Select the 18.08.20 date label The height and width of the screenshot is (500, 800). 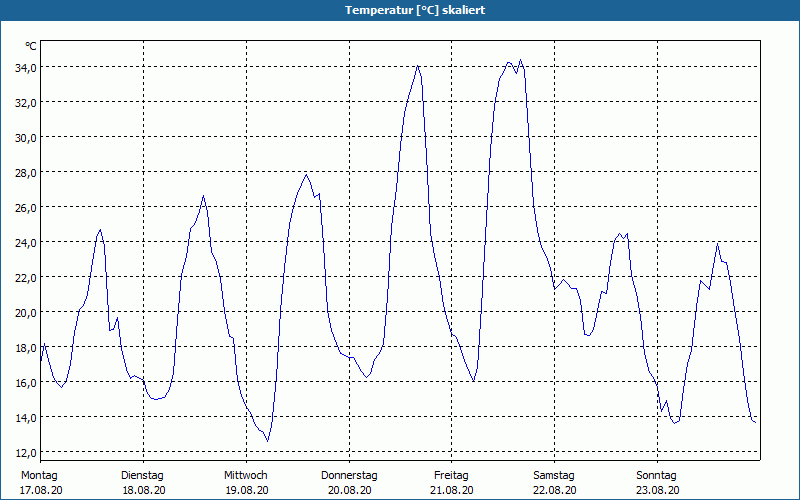click(144, 490)
